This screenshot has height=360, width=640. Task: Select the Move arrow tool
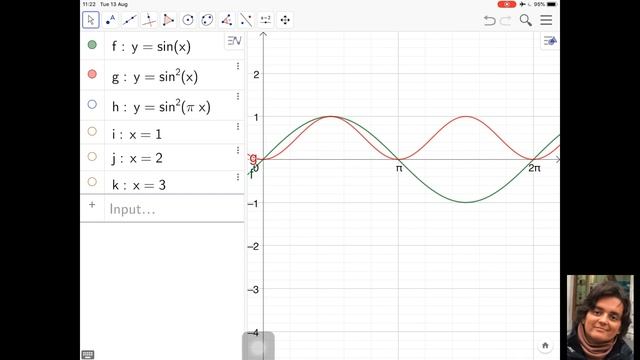click(91, 20)
